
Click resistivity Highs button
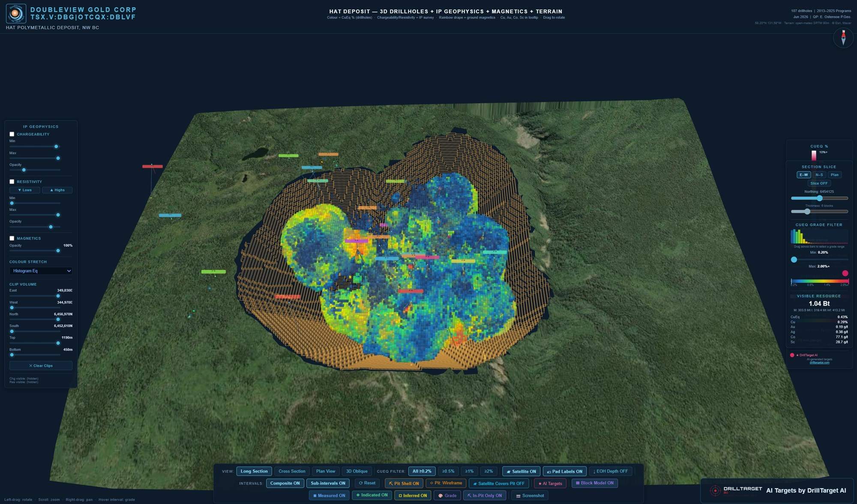[57, 190]
